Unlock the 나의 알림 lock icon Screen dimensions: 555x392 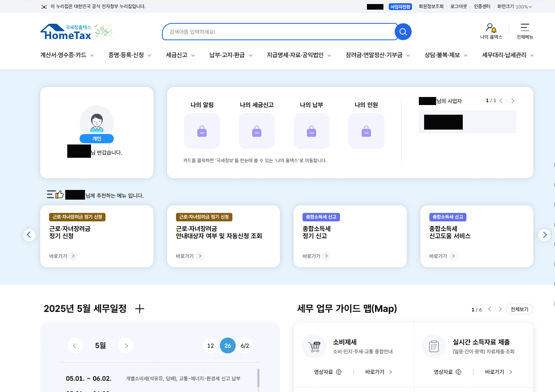[x=202, y=131]
